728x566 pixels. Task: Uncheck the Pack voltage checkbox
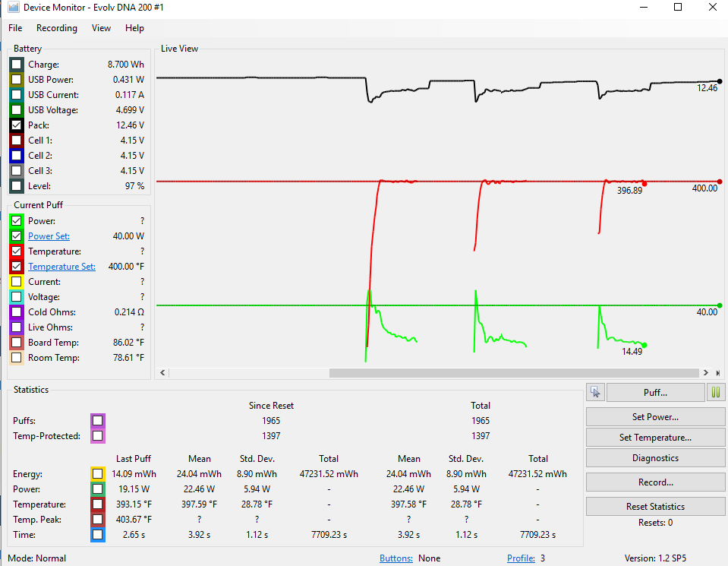click(x=17, y=125)
